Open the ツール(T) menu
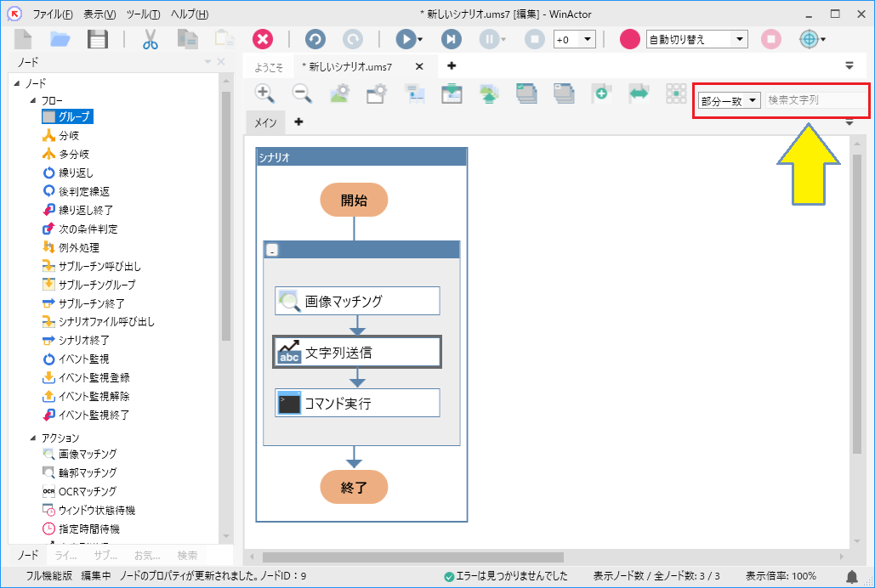Viewport: 875px width, 588px height. click(143, 14)
